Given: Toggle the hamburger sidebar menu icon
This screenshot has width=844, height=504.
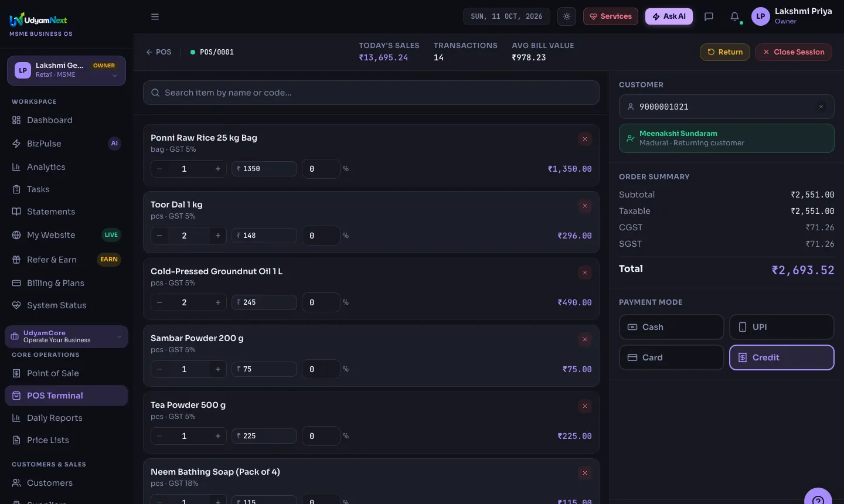Looking at the screenshot, I should (155, 16).
